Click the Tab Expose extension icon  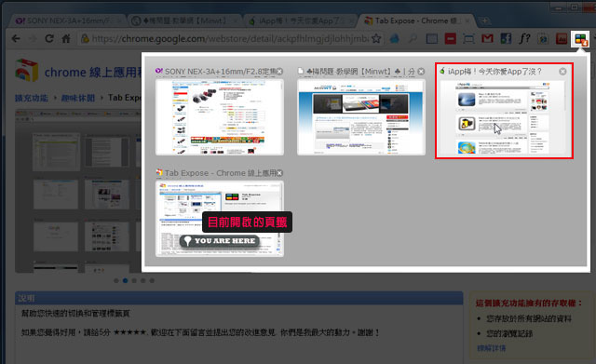click(x=580, y=39)
